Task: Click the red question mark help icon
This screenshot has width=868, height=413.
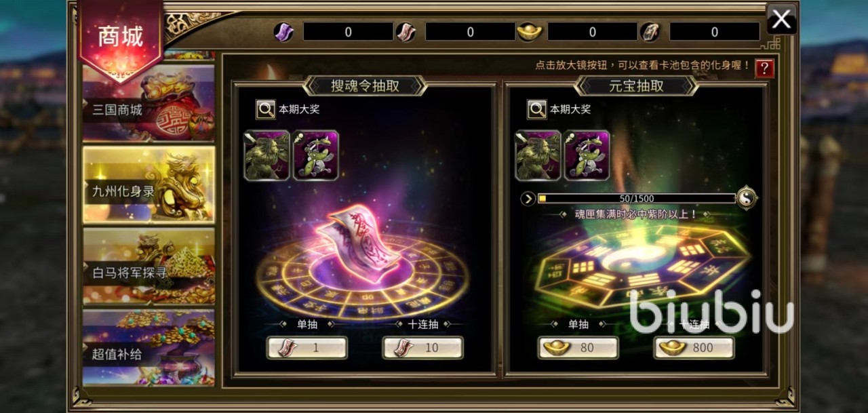Action: point(764,68)
